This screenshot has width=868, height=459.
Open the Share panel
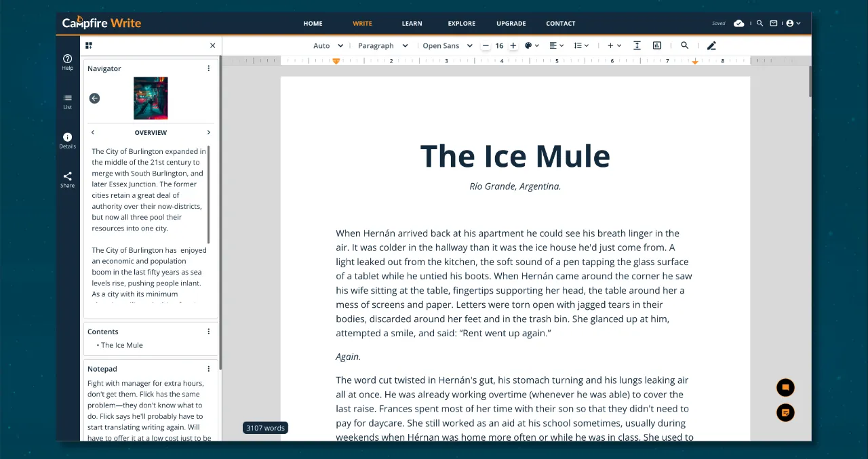click(x=67, y=180)
